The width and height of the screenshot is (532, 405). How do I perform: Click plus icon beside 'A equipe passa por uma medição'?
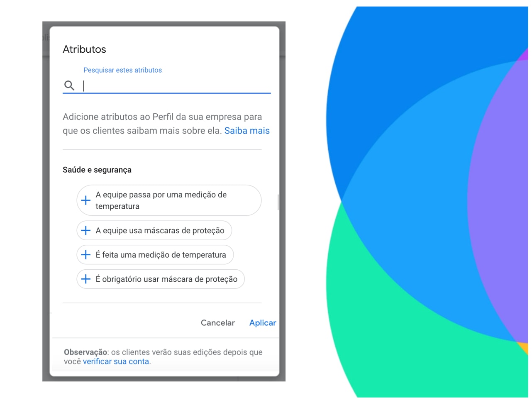86,200
